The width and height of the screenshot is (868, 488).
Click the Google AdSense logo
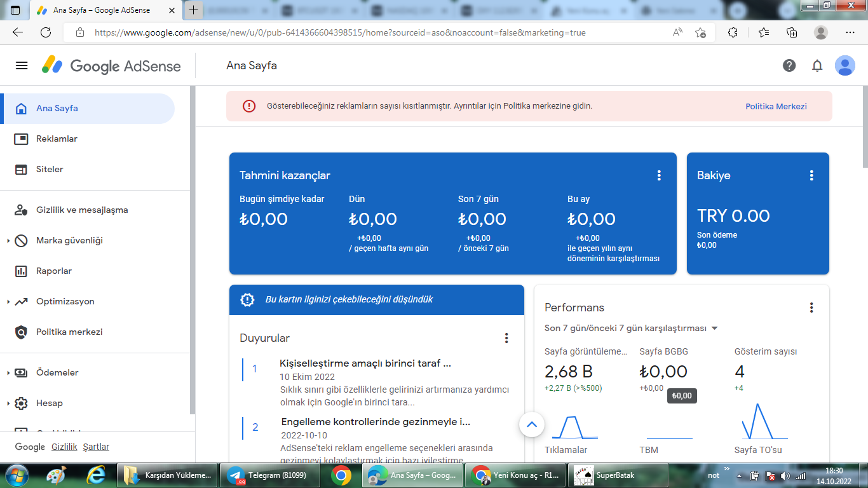click(x=111, y=65)
